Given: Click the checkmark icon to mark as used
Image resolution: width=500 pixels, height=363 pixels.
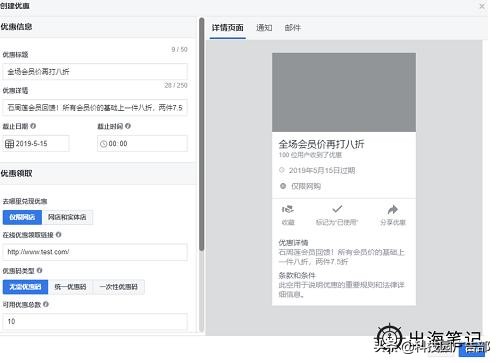Looking at the screenshot, I should click(337, 209).
